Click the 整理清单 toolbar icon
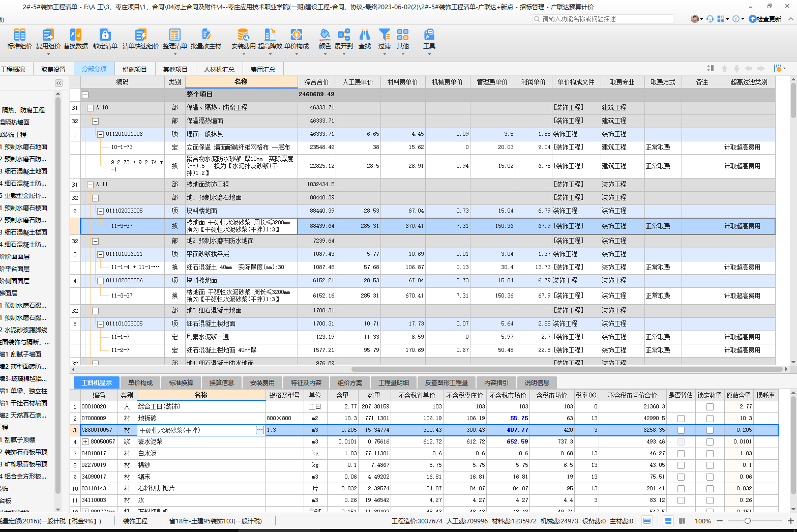The height and width of the screenshot is (532, 797). coord(175,39)
